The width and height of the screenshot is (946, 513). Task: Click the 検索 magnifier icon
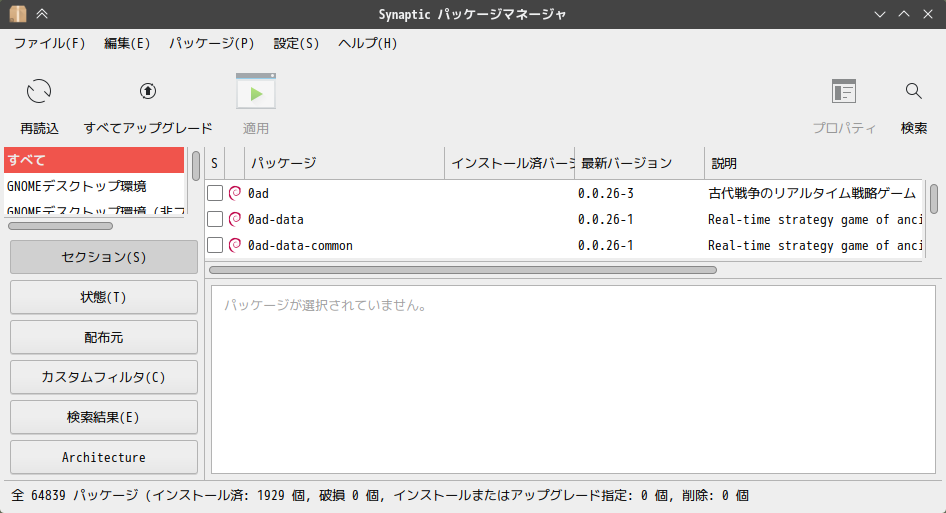[x=913, y=91]
